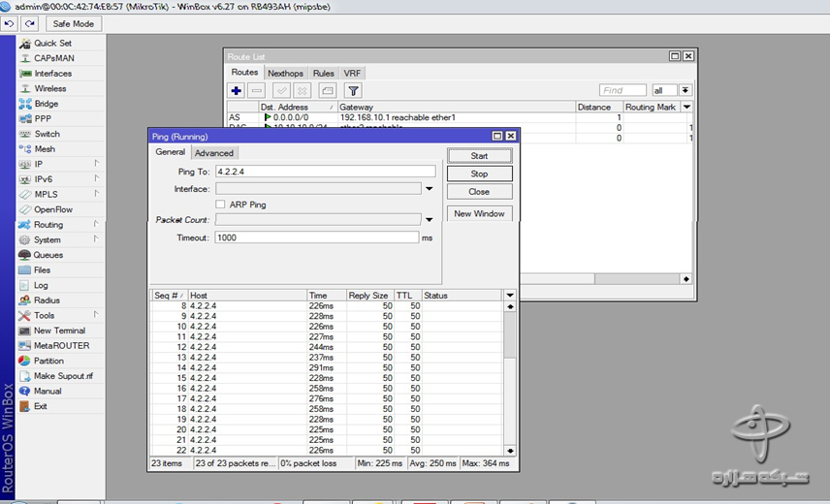Click the Timeout field showing 1000
The height and width of the screenshot is (504, 830).
coord(317,237)
